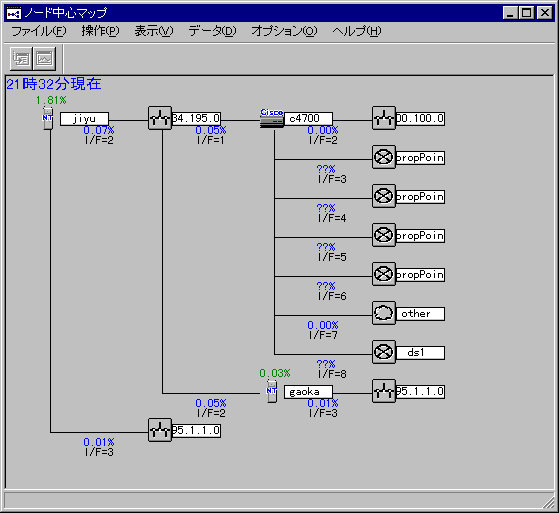
Task: Open the ファイル(F) menu
Action: point(39,31)
